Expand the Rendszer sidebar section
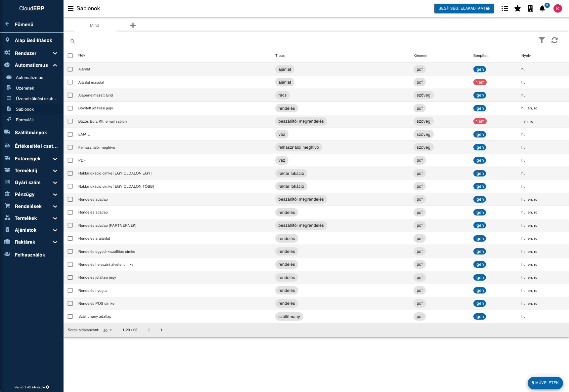Screen dimensions: 569x392 [x=55, y=53]
